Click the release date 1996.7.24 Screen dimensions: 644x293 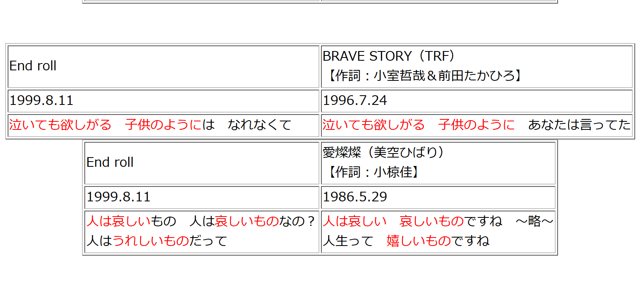click(x=355, y=100)
